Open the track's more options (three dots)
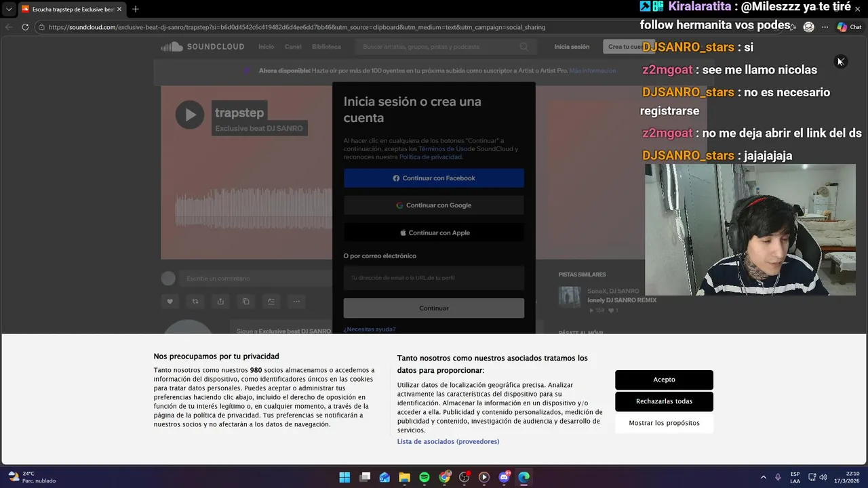Image resolution: width=868 pixels, height=488 pixels. click(296, 302)
